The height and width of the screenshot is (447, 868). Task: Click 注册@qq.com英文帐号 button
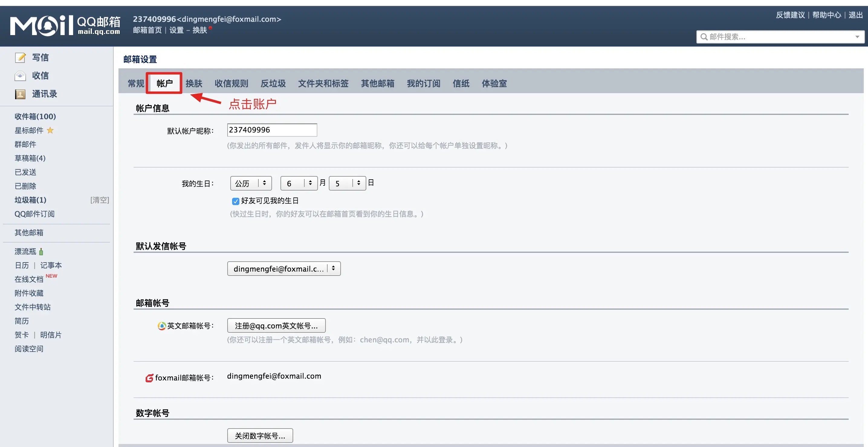pyautogui.click(x=276, y=325)
